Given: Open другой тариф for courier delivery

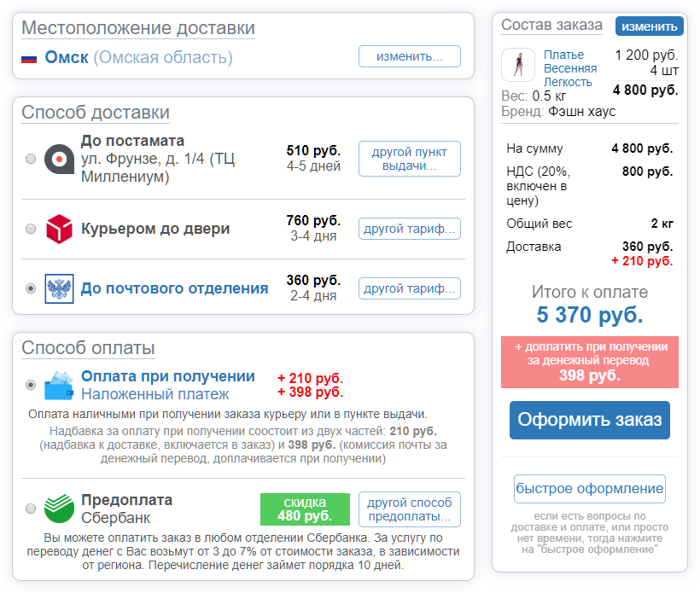Looking at the screenshot, I should coord(409,228).
